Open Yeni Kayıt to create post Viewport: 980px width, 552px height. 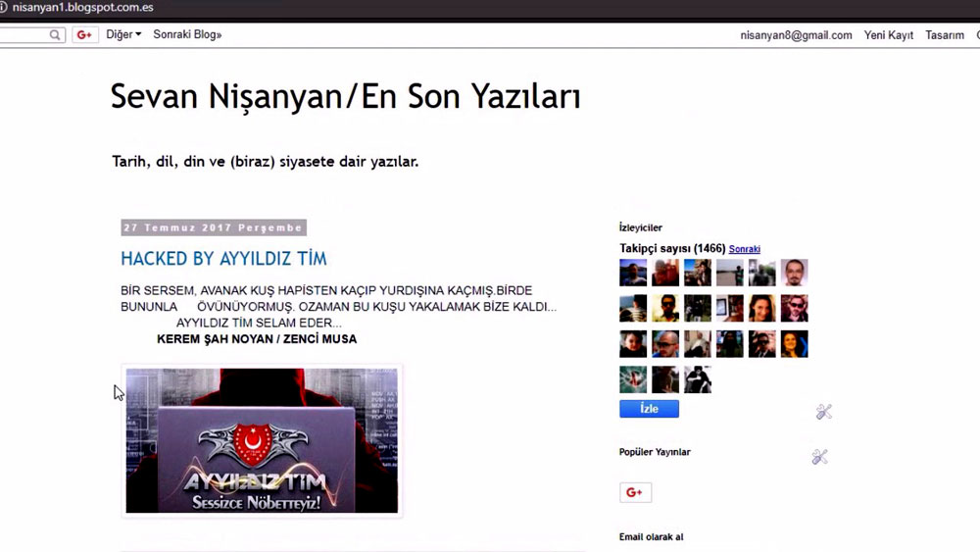[888, 35]
